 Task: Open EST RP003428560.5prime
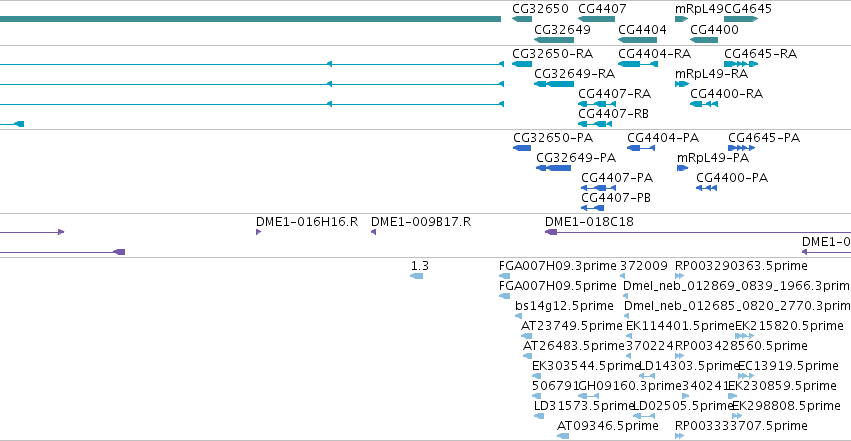pos(741,346)
